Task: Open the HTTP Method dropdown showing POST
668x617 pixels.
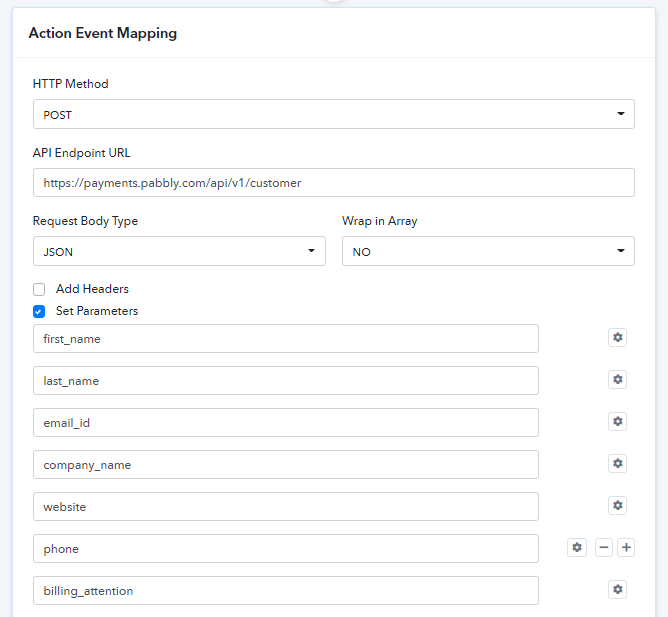Action: (334, 114)
